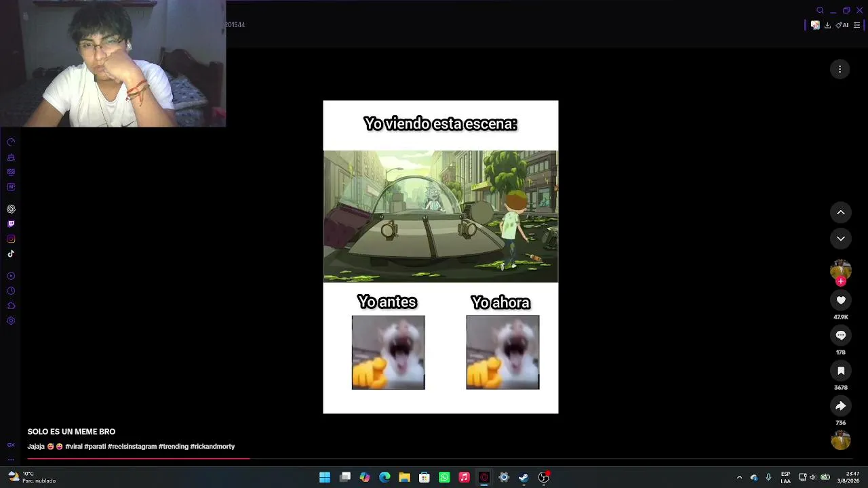Open the Easy Setup sliders icon

pyautogui.click(x=856, y=25)
